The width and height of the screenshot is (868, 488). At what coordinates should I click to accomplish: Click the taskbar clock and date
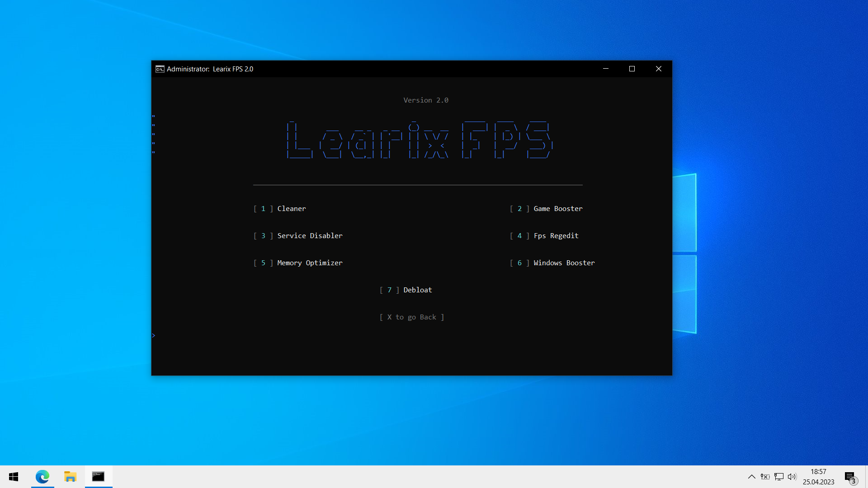click(x=818, y=477)
